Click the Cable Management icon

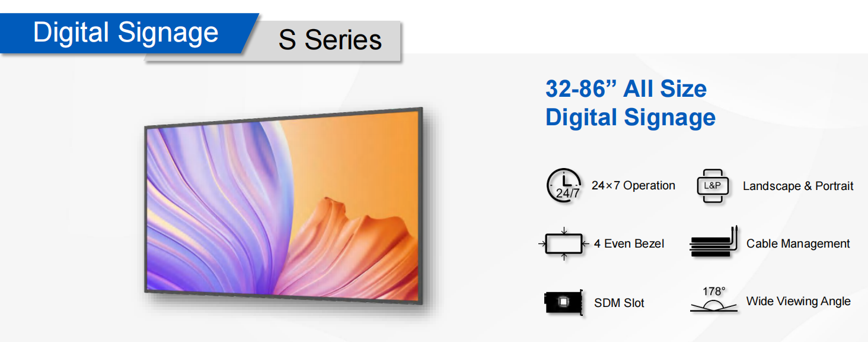(714, 241)
